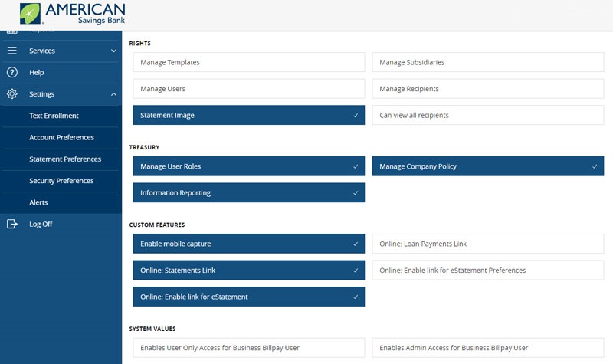Open Statement Preferences page

coord(65,159)
